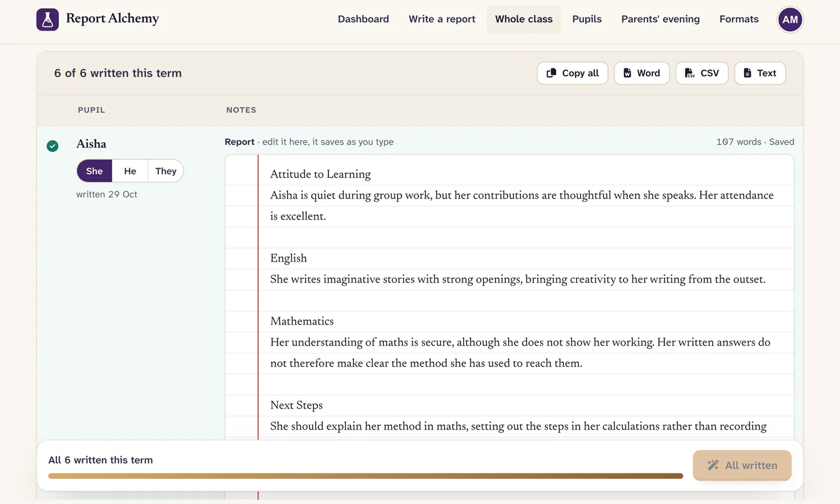The image size is (840, 504).
Task: Open the Write a report tab
Action: pos(442,19)
